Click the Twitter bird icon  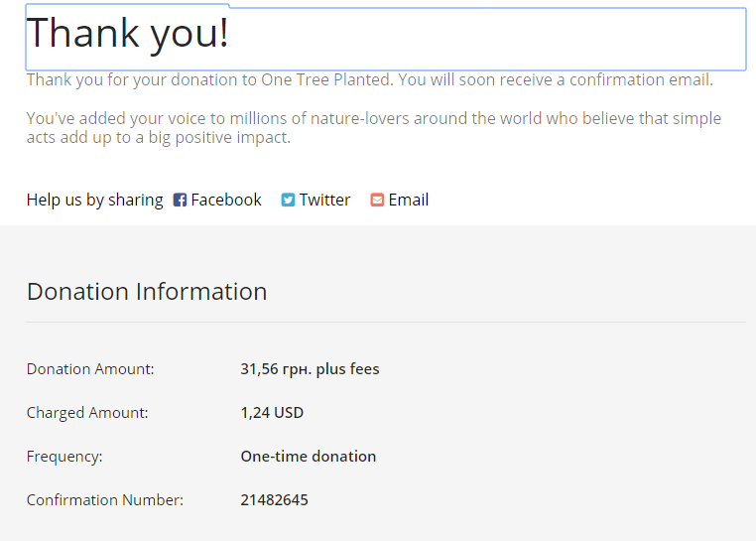288,200
